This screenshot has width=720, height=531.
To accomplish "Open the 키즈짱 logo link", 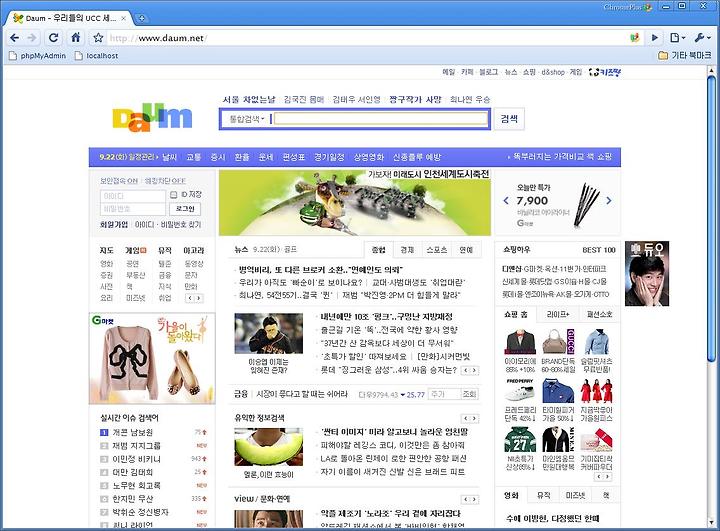I will point(605,72).
